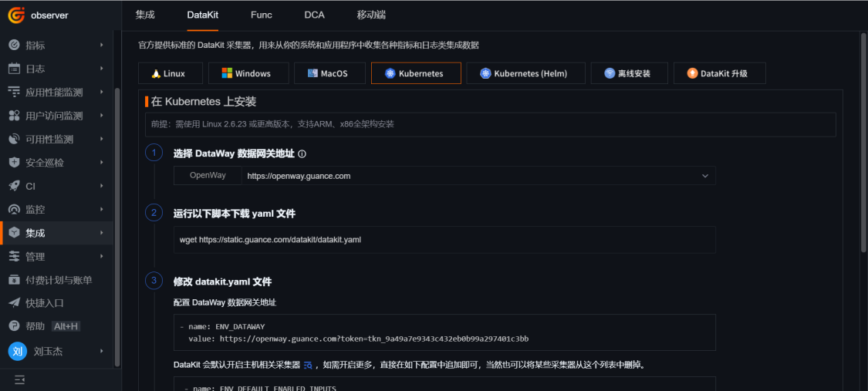
Task: Click the 监控 monitor icon in sidebar
Action: pyautogui.click(x=15, y=210)
